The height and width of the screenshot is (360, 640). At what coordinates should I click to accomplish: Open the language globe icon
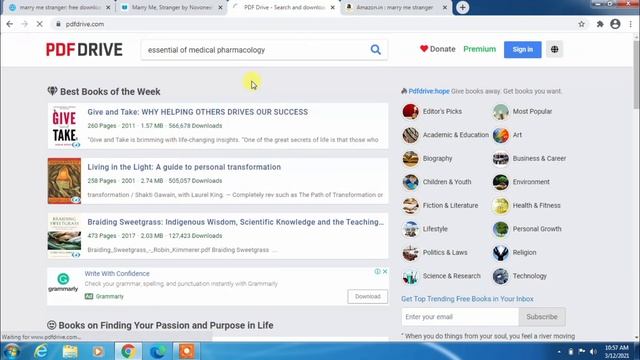click(x=554, y=49)
